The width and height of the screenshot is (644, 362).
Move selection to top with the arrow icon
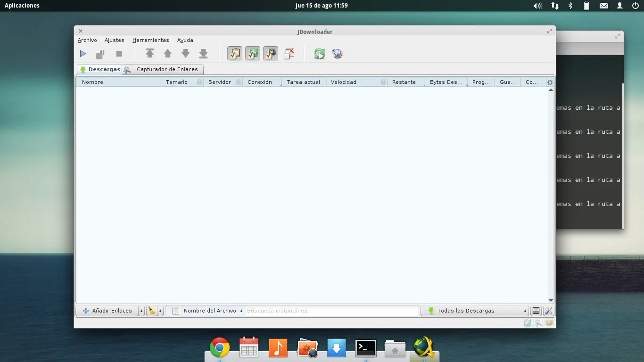149,54
